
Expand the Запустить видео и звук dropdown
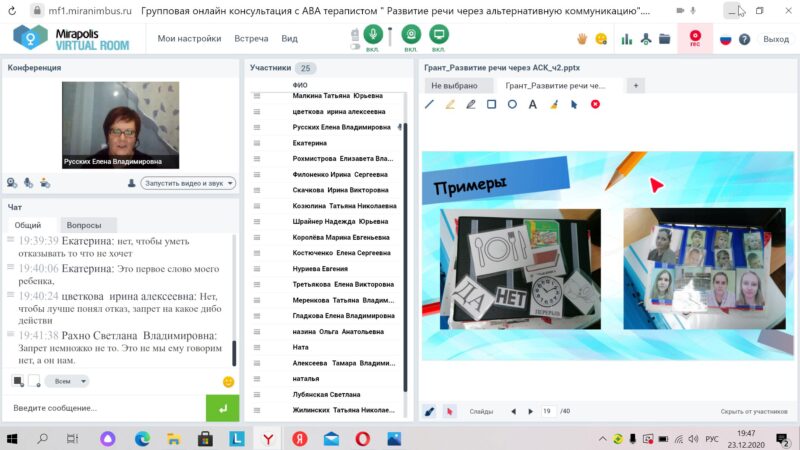pos(188,183)
